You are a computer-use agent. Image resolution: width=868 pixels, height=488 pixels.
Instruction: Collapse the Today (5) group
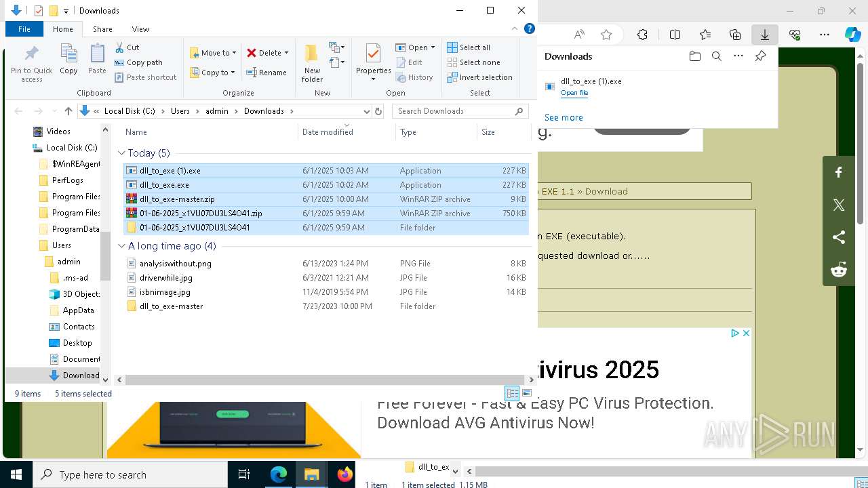122,153
